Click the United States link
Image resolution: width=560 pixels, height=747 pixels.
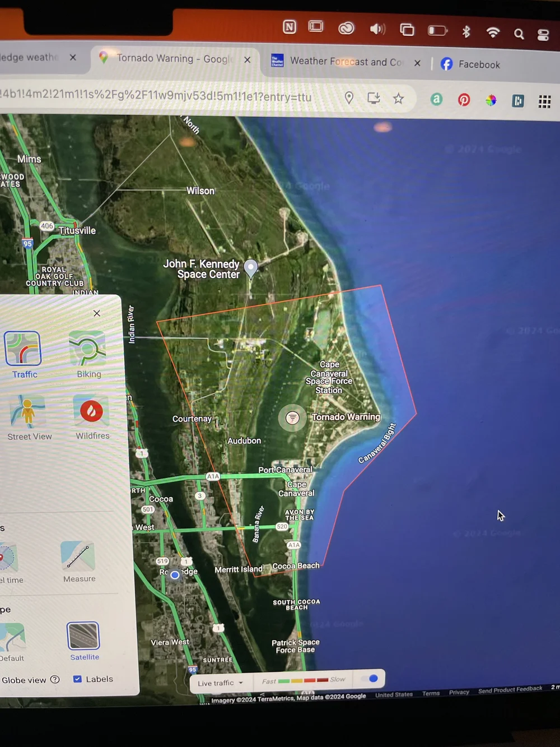(394, 694)
